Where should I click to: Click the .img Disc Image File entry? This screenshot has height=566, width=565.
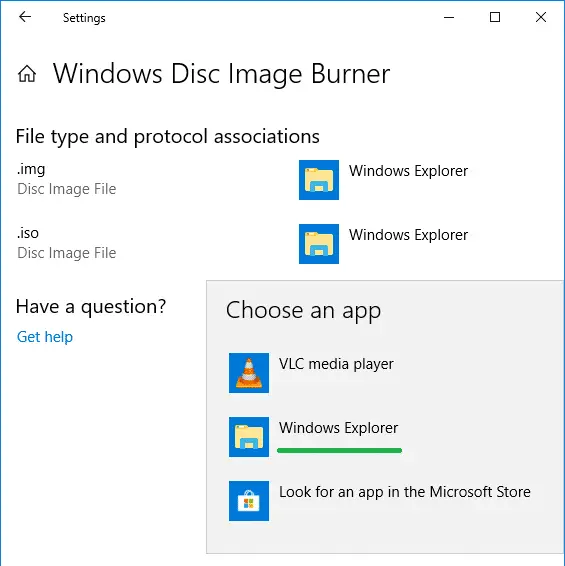point(66,179)
